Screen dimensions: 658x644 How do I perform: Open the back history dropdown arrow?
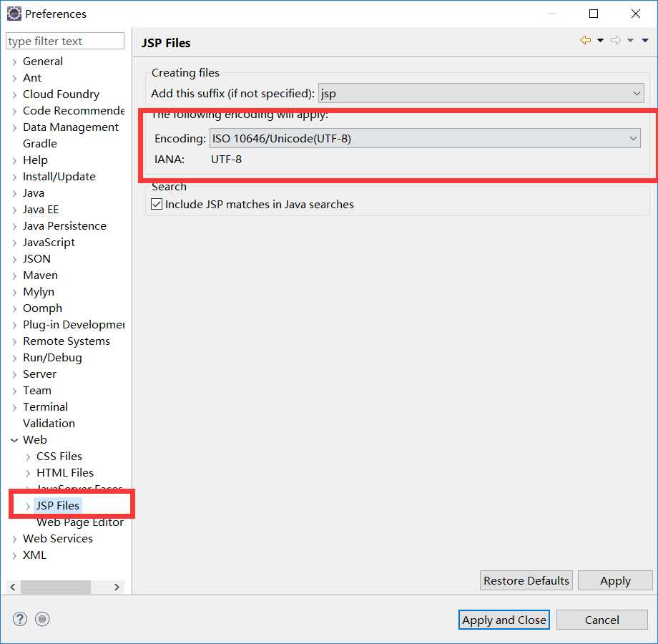(x=601, y=40)
